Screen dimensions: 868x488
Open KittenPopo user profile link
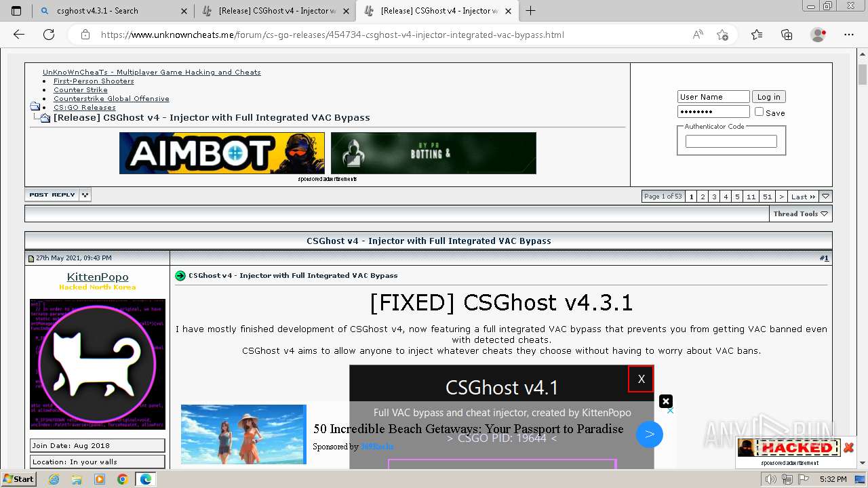tap(98, 277)
